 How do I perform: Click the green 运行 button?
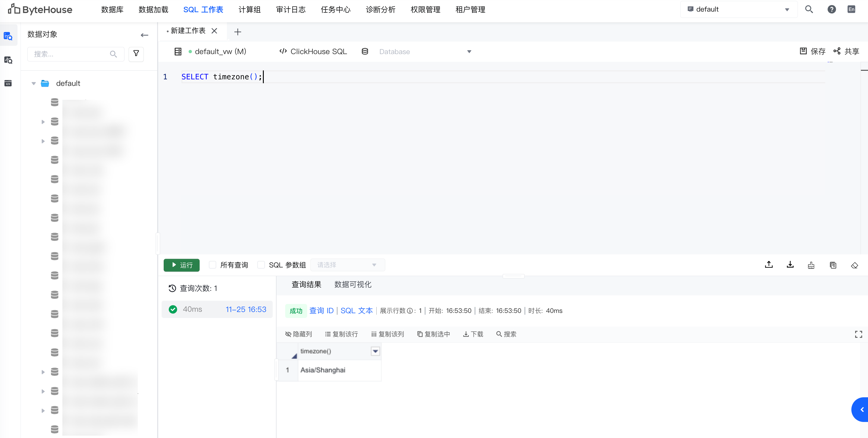(x=182, y=265)
